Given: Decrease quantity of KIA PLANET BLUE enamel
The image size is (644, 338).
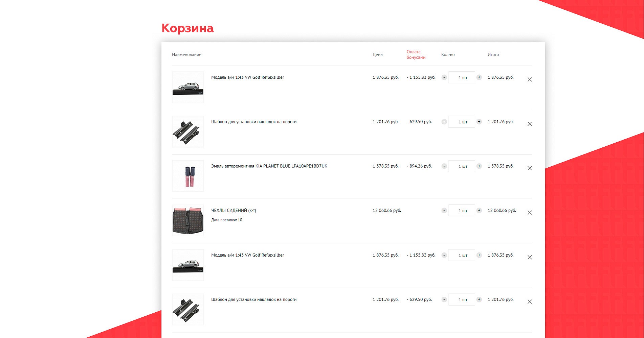Looking at the screenshot, I should [x=444, y=166].
